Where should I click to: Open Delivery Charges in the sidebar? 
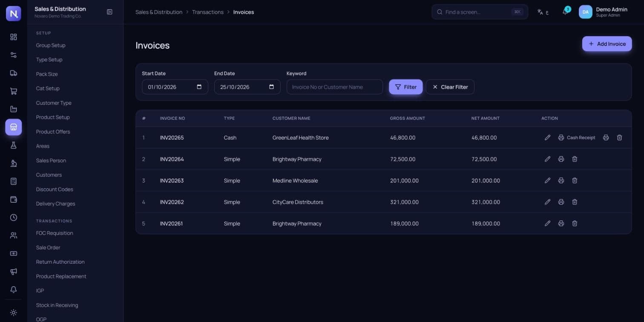pos(55,204)
